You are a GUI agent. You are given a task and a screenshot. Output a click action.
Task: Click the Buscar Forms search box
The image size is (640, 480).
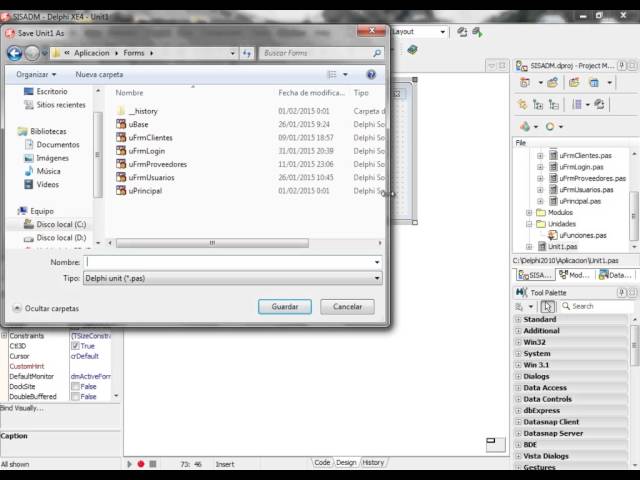pyautogui.click(x=322, y=53)
